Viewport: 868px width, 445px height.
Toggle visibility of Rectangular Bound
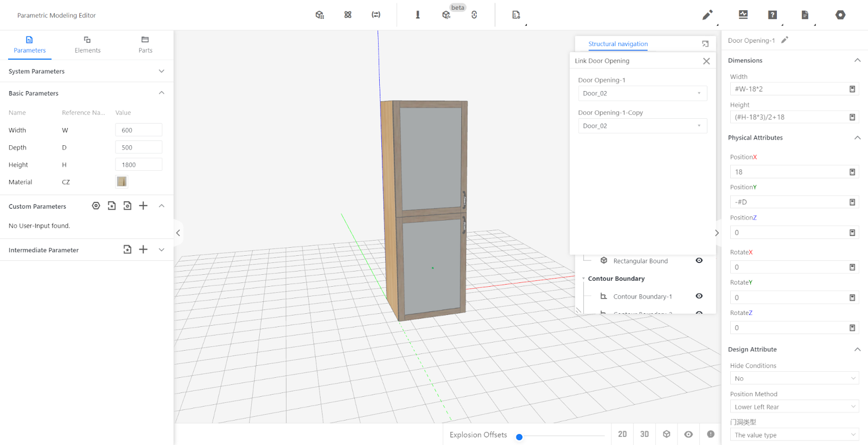[699, 261]
